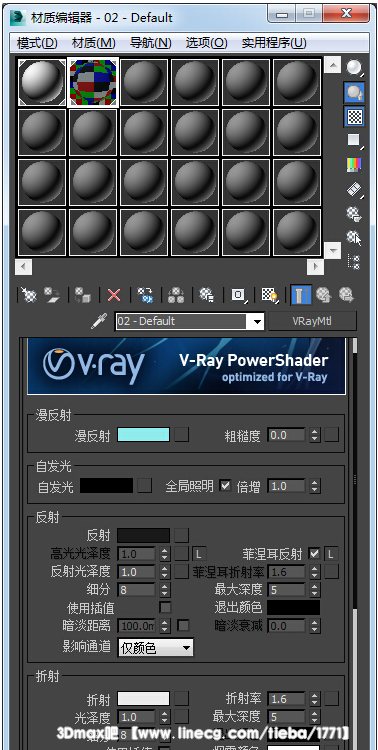378x750 pixels.
Task: Open the 影响通道 仅颜色 dropdown
Action: tap(156, 648)
